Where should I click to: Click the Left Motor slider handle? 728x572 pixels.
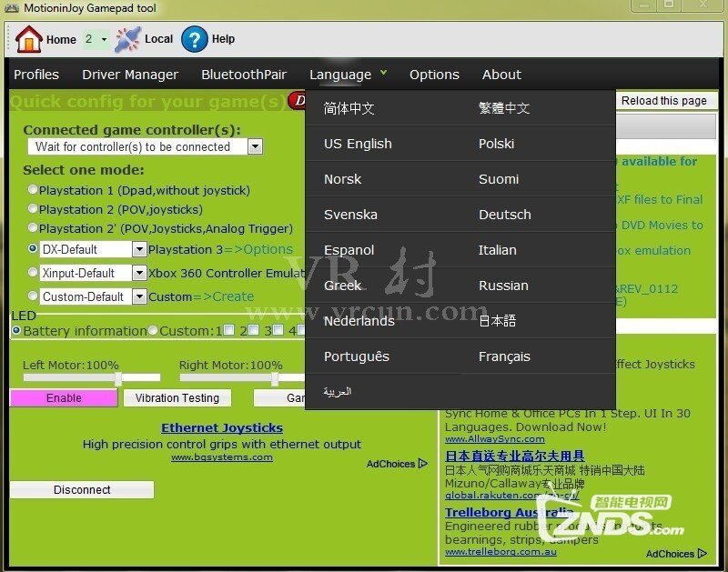(118, 377)
